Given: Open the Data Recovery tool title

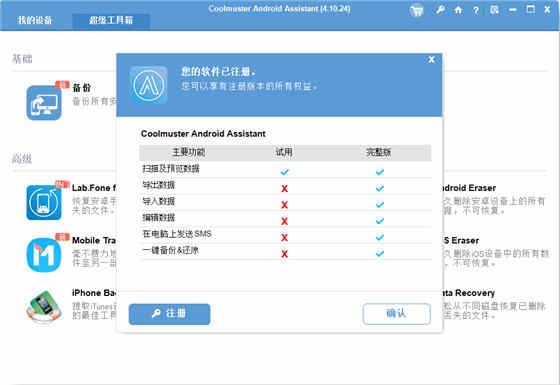Looking at the screenshot, I should (x=469, y=293).
